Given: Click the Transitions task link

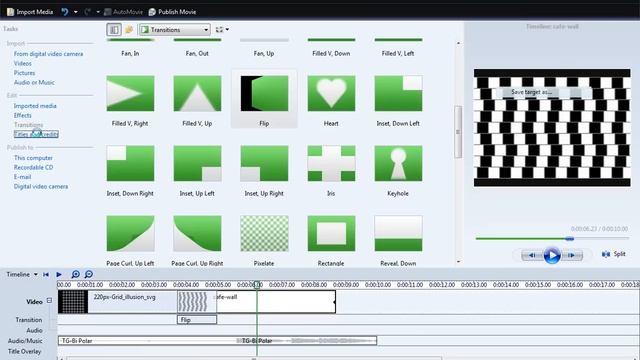Looking at the screenshot, I should coord(29,124).
